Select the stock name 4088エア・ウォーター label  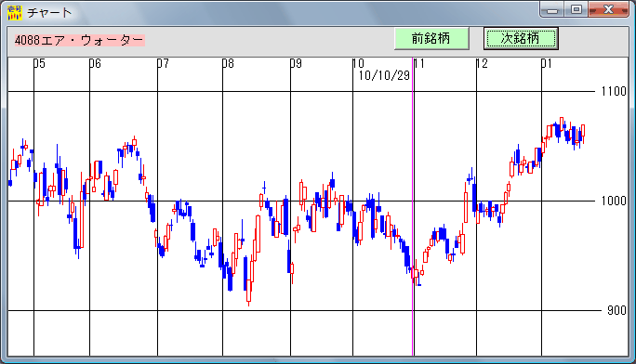coord(80,40)
